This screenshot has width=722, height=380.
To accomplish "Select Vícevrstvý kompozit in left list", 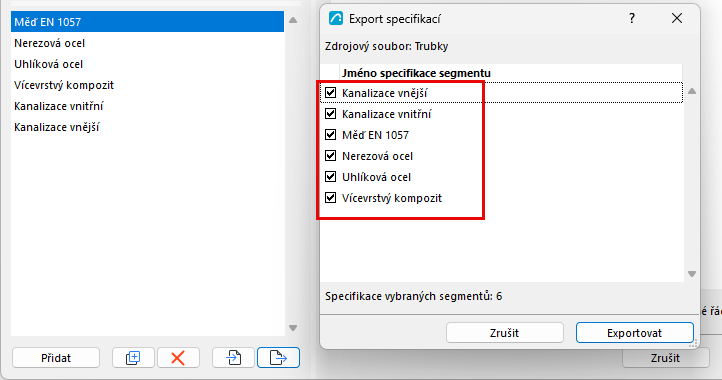I will 147,85.
